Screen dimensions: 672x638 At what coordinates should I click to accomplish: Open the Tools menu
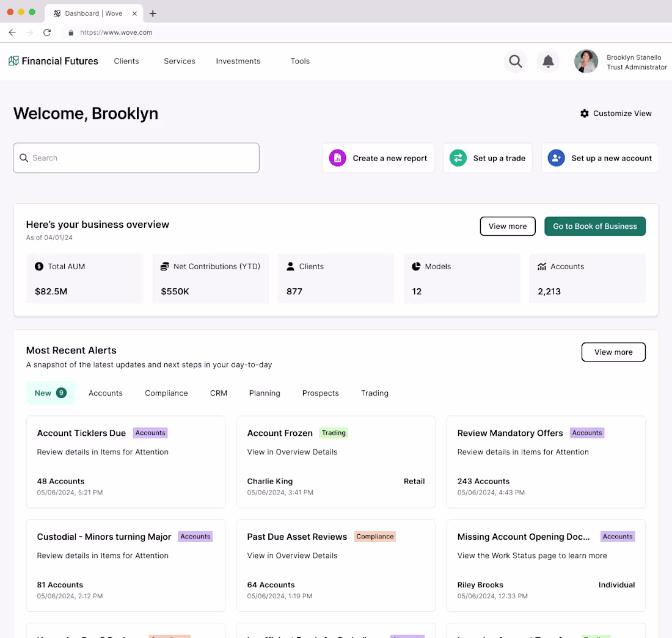pyautogui.click(x=300, y=61)
